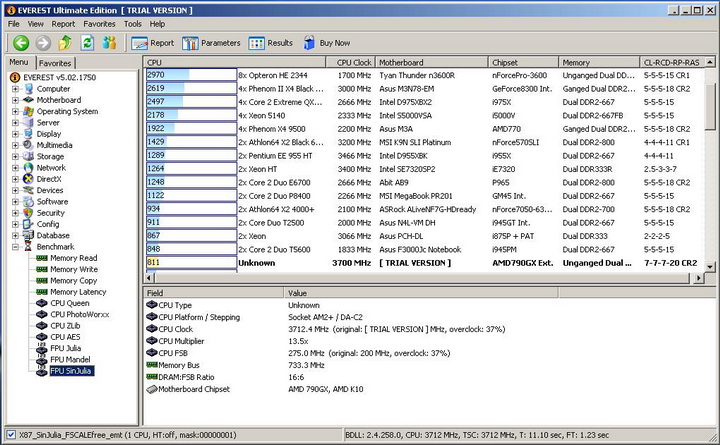Select the DirectX tree icon

(x=28, y=179)
